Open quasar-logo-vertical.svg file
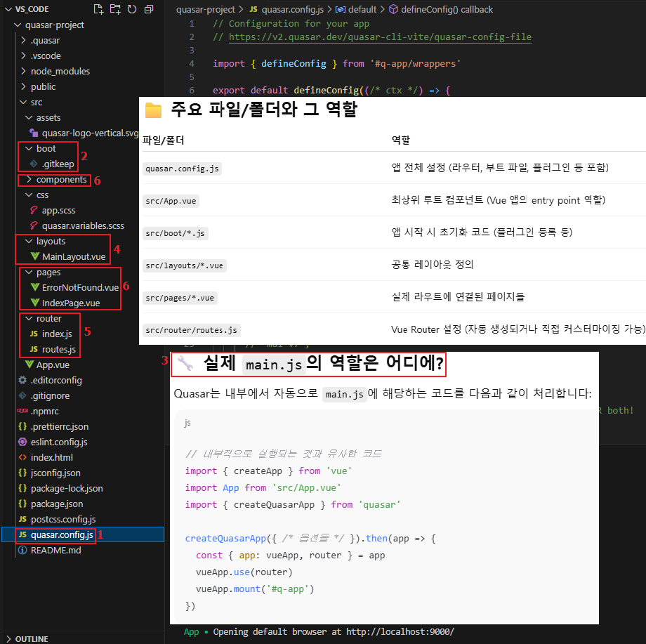 click(x=90, y=133)
